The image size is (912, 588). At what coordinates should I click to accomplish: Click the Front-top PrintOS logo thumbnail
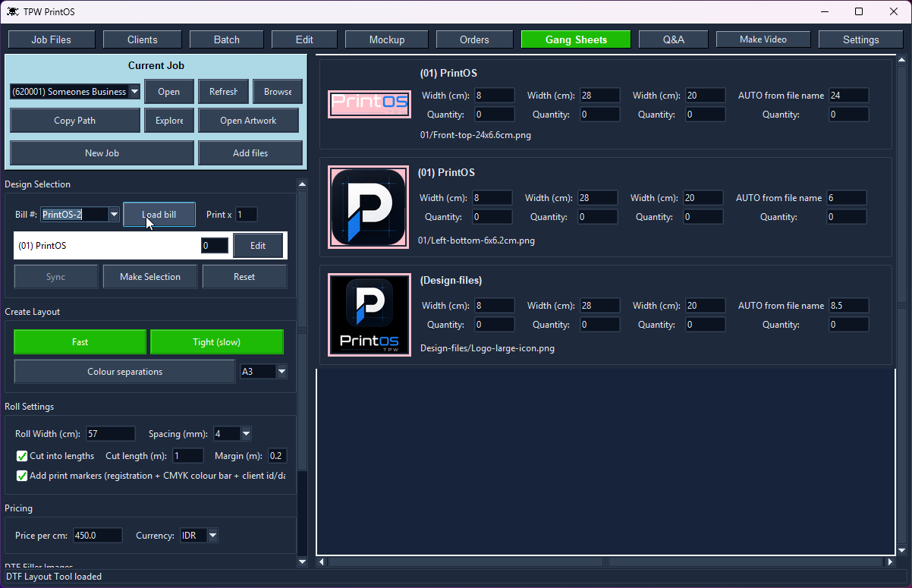pyautogui.click(x=369, y=103)
